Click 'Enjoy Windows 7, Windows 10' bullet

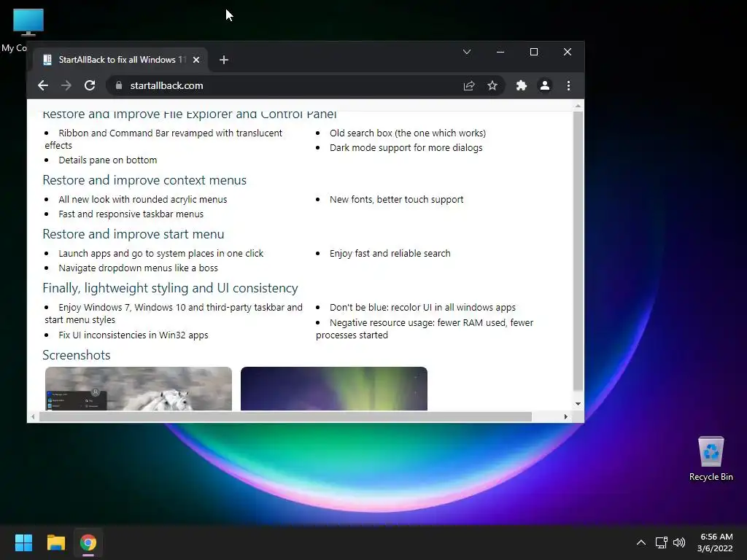pyautogui.click(x=174, y=314)
